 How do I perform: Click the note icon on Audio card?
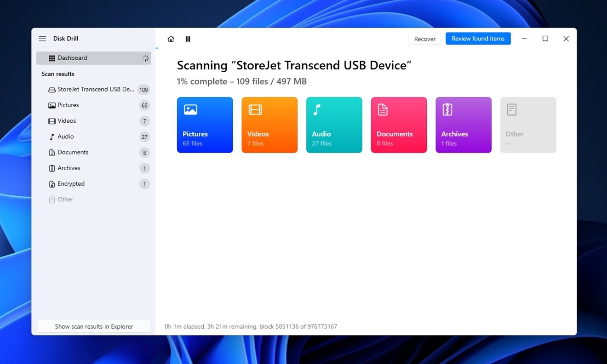point(316,109)
